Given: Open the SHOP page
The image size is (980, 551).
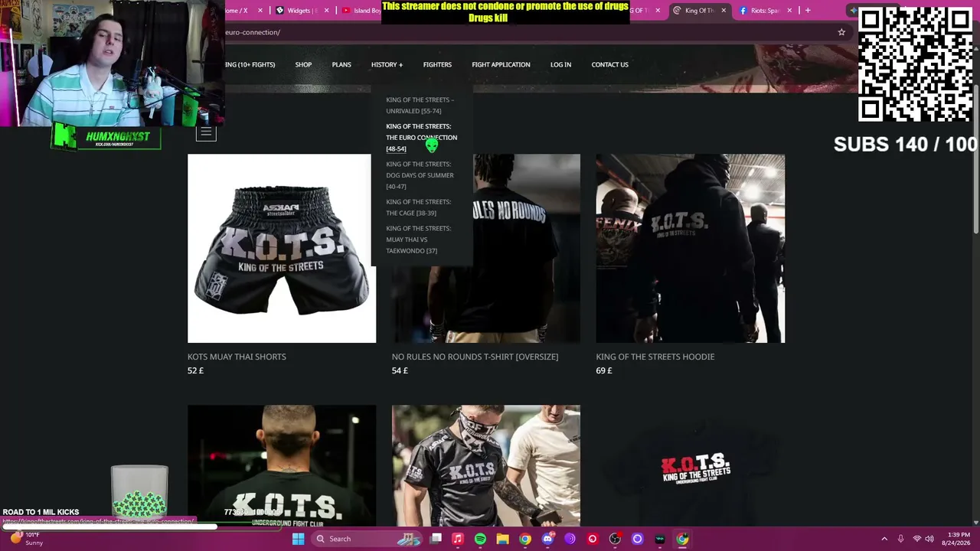Looking at the screenshot, I should tap(303, 64).
